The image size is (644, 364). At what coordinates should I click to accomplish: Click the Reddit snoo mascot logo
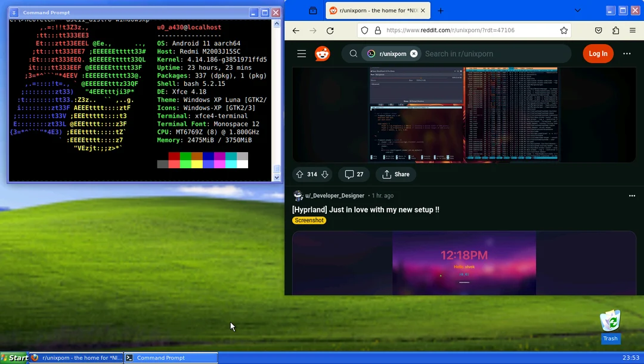click(322, 53)
